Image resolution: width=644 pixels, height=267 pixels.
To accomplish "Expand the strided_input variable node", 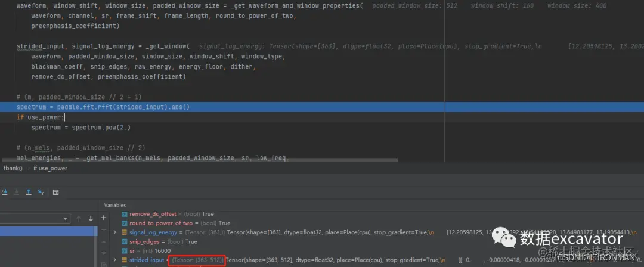I will pyautogui.click(x=114, y=260).
